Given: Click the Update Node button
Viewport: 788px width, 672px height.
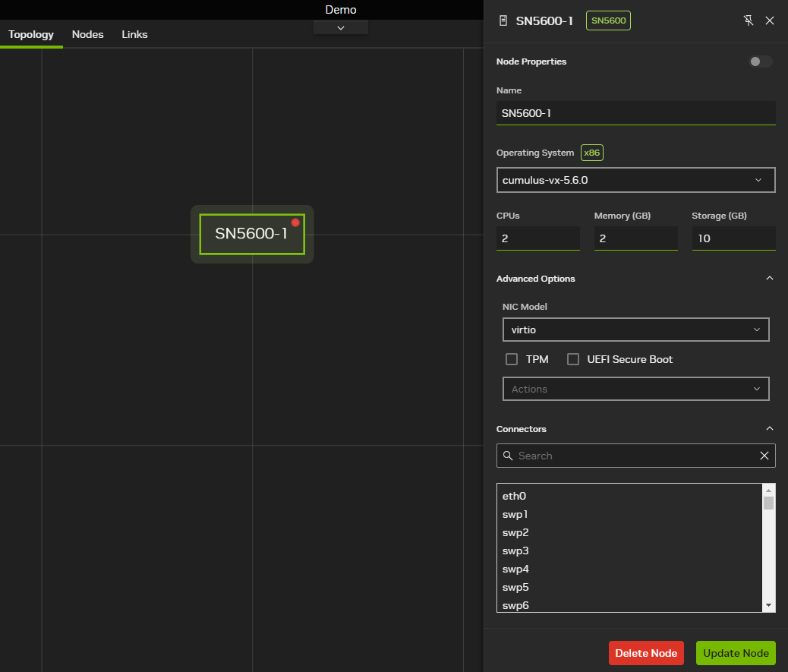Looking at the screenshot, I should tap(735, 653).
